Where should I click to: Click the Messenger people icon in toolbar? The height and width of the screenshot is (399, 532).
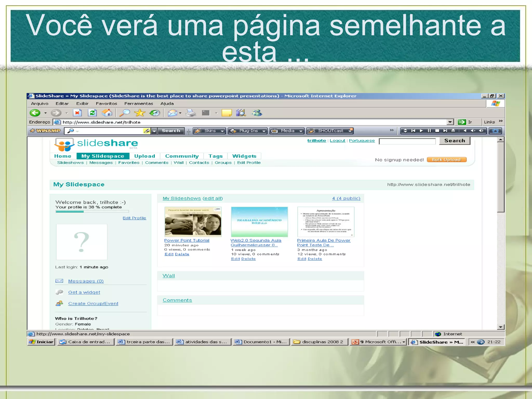point(257,113)
